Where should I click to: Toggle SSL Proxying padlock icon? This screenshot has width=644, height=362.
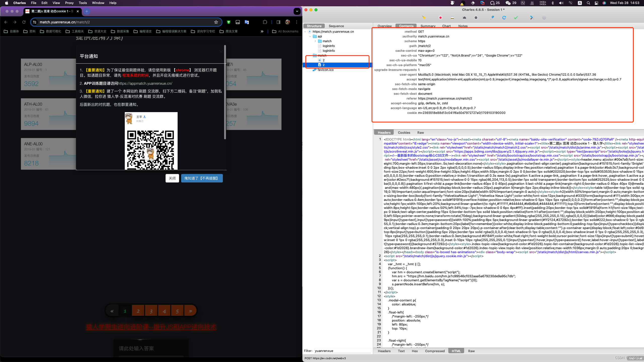click(452, 18)
